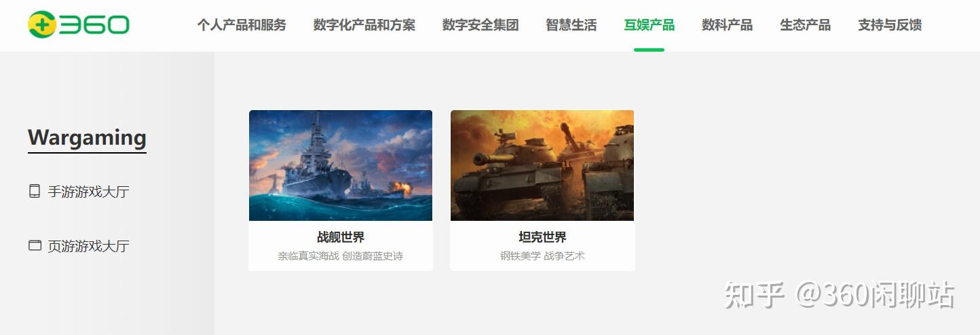The width and height of the screenshot is (980, 335).
Task: Click the 360 logo icon
Action: click(x=78, y=25)
